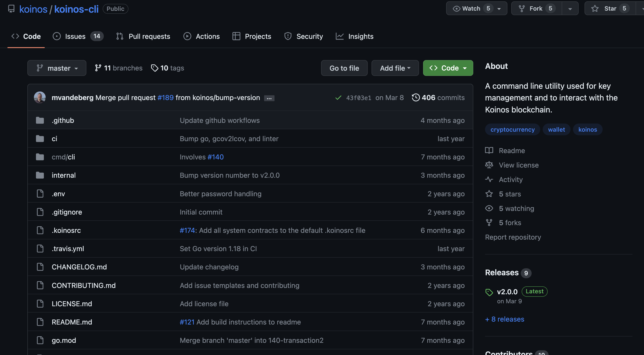Viewport: 644px width, 355px height.
Task: Open pull request #189 link
Action: point(165,98)
